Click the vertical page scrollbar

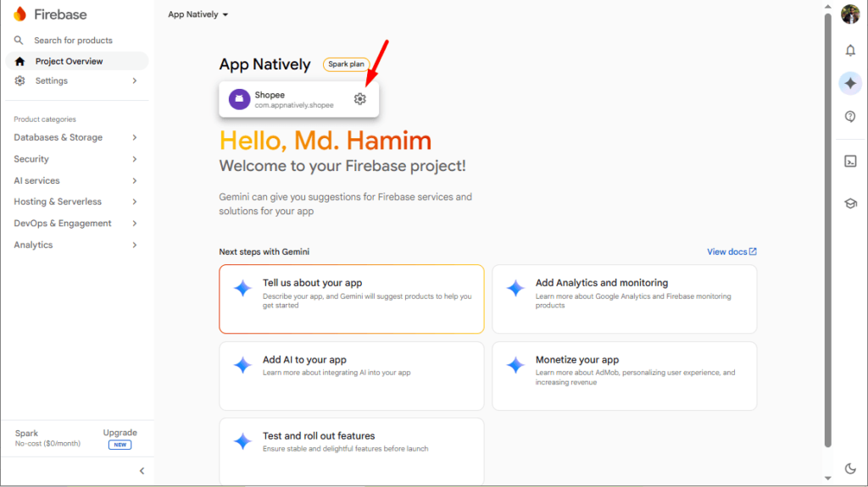click(827, 230)
